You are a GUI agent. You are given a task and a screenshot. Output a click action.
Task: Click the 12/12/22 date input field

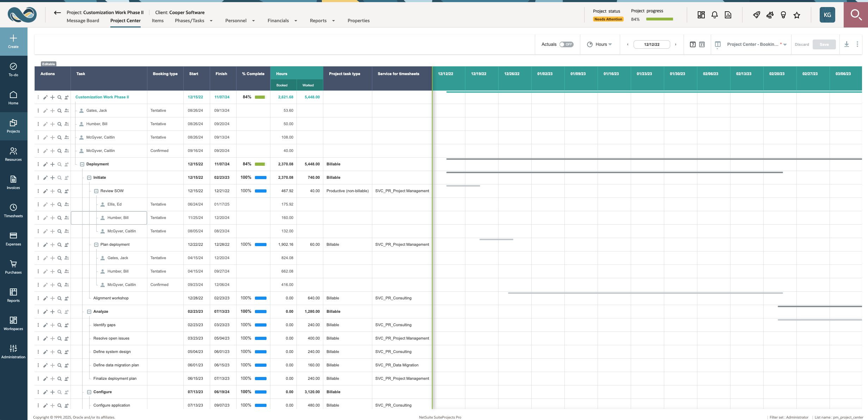[x=652, y=44]
